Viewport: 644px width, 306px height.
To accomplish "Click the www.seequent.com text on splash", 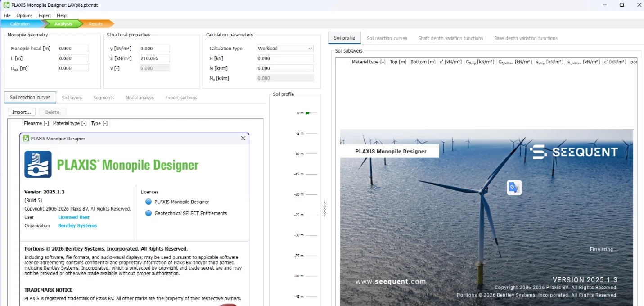I will [390, 282].
